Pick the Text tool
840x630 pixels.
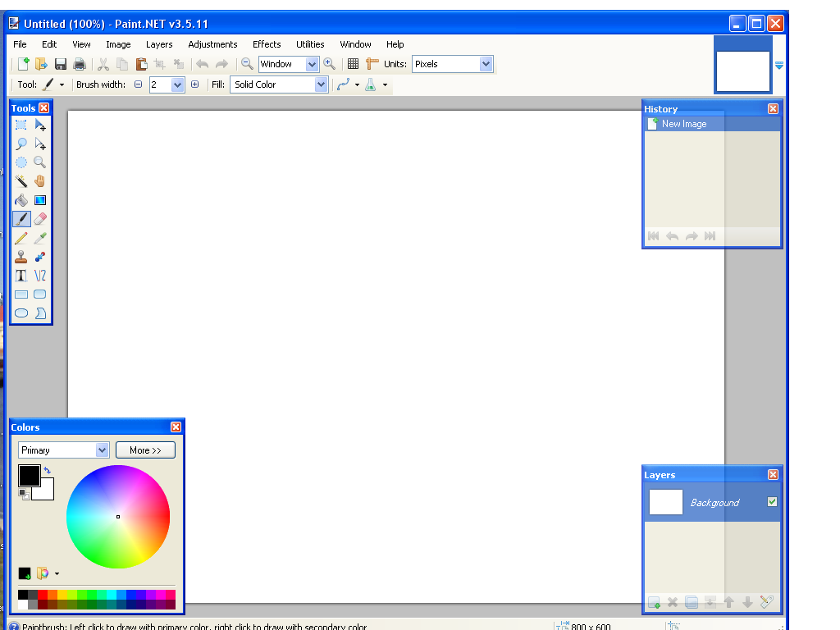pos(21,276)
